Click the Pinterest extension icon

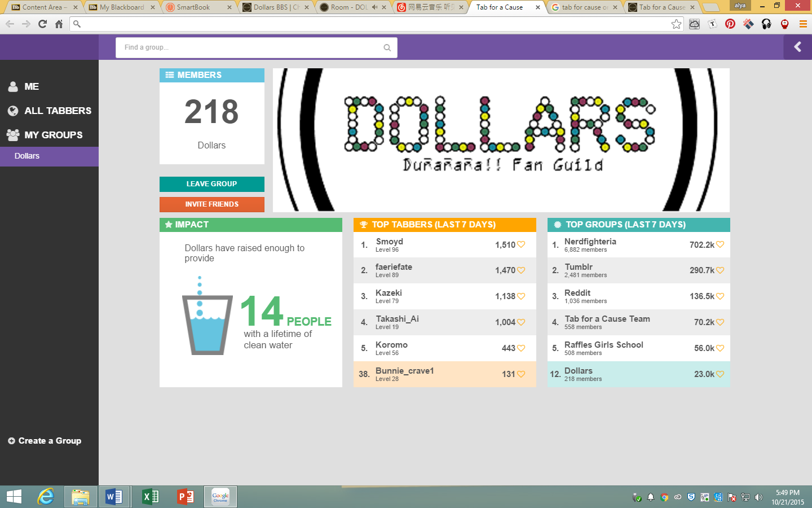(x=730, y=24)
